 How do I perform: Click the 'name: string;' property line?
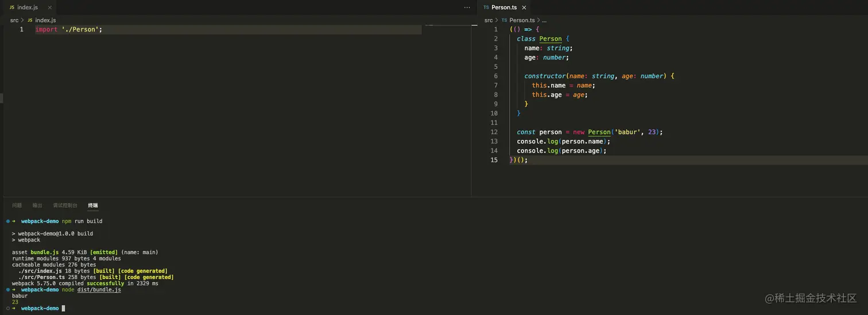pos(548,48)
